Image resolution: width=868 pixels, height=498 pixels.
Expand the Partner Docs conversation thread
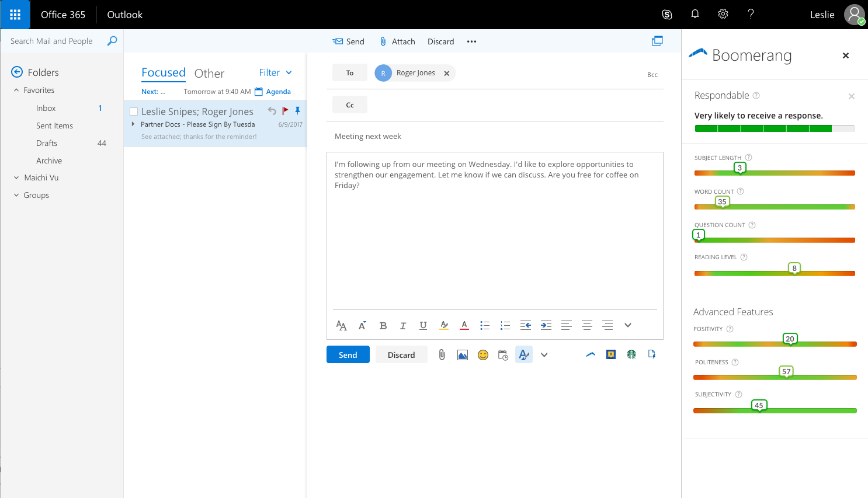click(133, 124)
